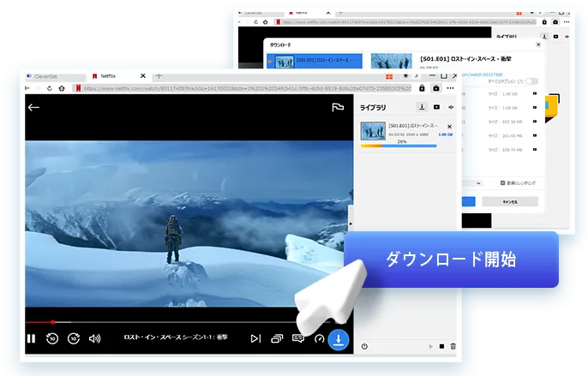
Task: Collapse the library side panel arrow
Action: pyautogui.click(x=351, y=224)
